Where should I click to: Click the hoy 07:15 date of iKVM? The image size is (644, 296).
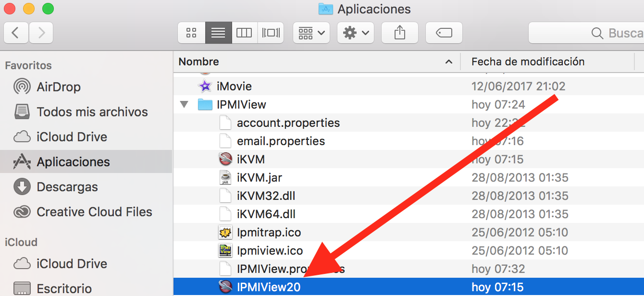pyautogui.click(x=498, y=160)
